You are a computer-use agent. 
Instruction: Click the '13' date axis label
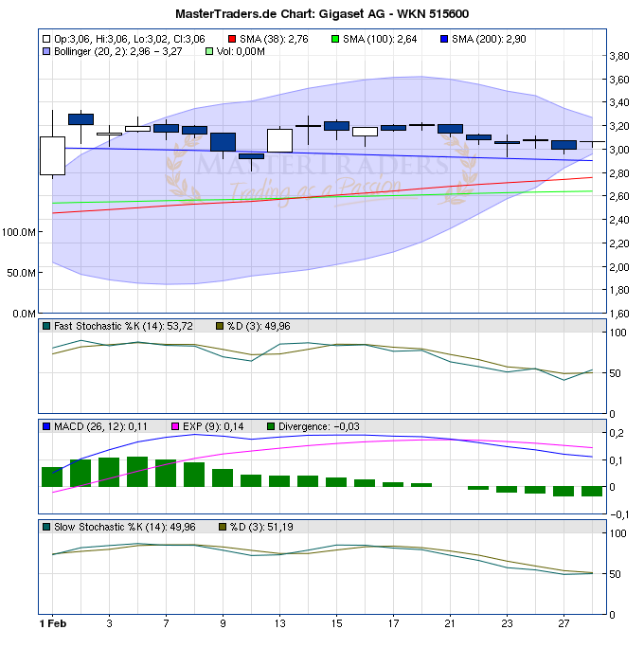pyautogui.click(x=279, y=623)
